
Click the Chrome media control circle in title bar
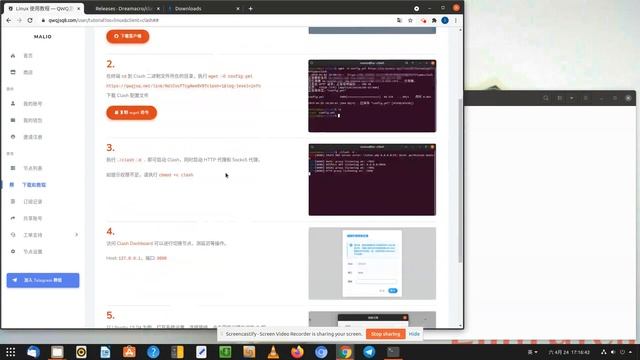[416, 8]
